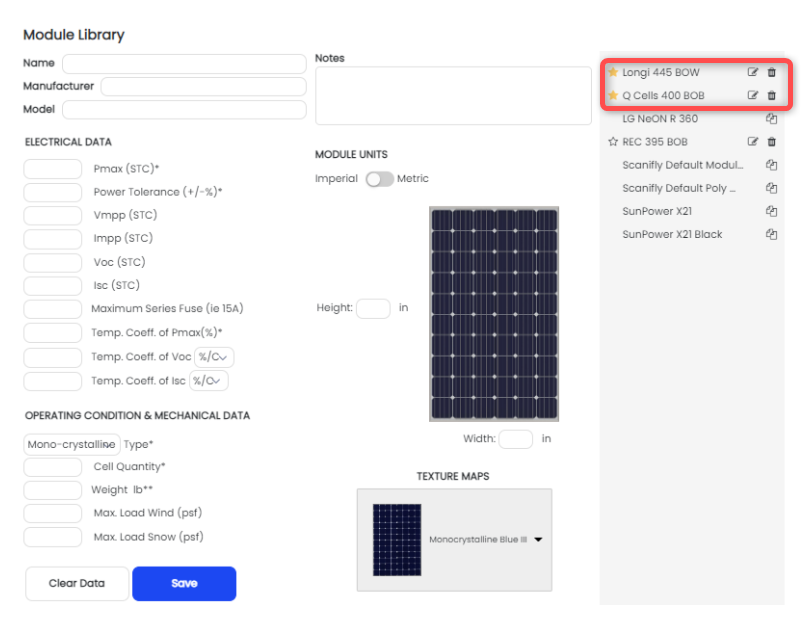This screenshot has height=625, width=809.
Task: Click the Pmax (STC) input field
Action: [x=53, y=169]
